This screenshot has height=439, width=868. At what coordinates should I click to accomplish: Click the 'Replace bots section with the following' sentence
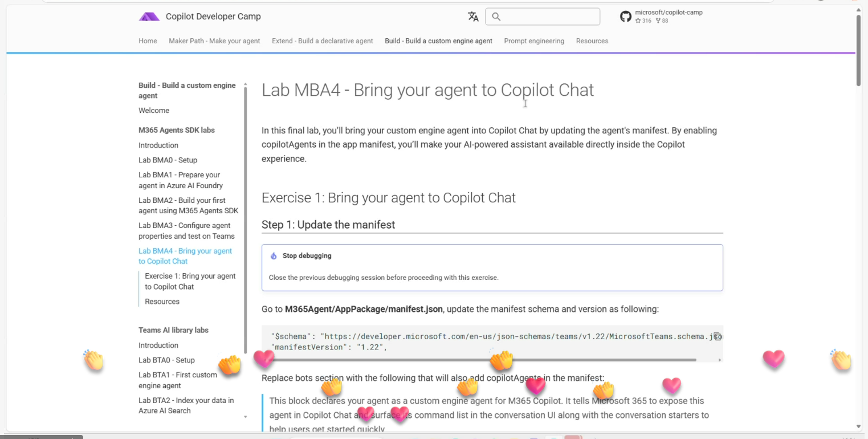pos(433,377)
